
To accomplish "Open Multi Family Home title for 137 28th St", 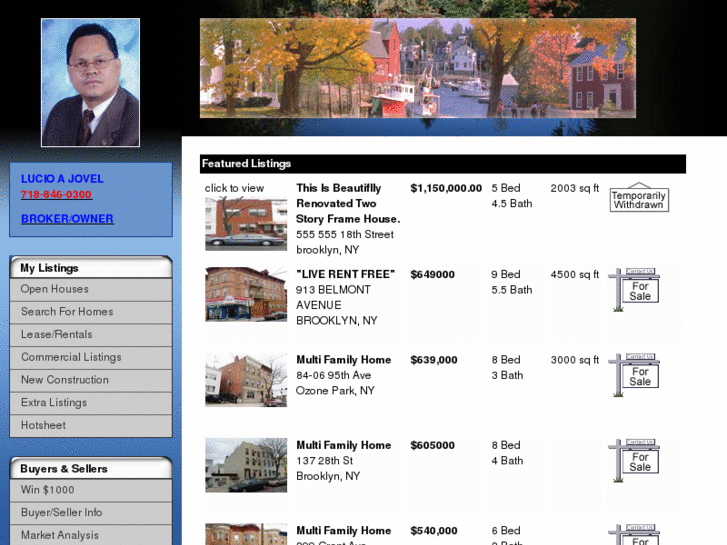I will tap(344, 445).
